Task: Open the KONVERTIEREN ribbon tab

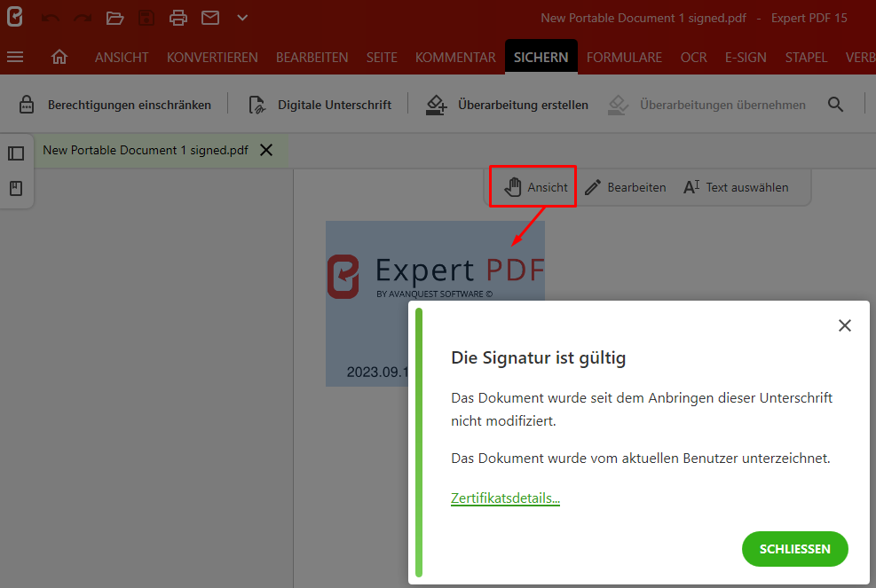Action: tap(212, 58)
